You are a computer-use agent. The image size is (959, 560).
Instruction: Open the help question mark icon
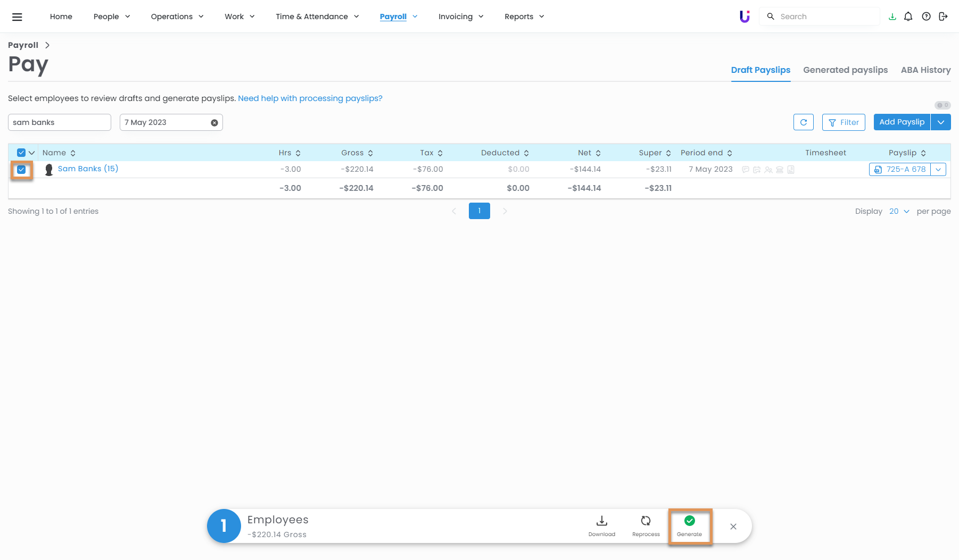tap(926, 16)
